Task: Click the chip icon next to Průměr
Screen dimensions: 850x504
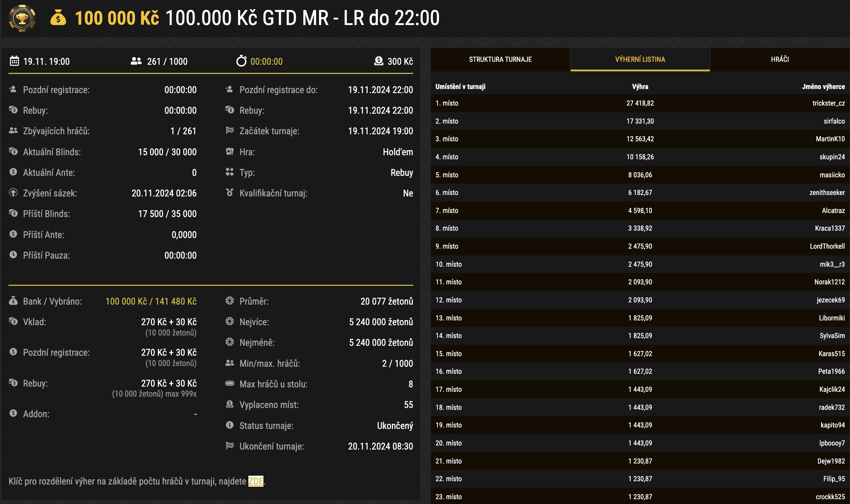Action: click(x=230, y=301)
